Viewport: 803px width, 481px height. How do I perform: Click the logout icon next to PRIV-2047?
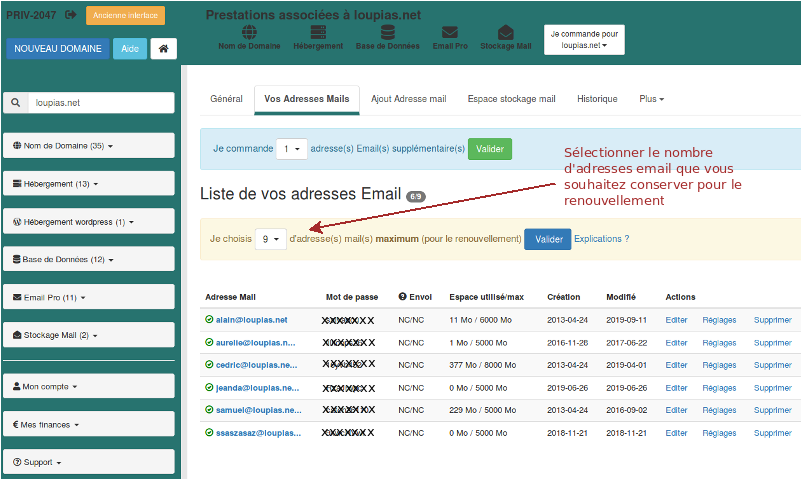pos(71,15)
